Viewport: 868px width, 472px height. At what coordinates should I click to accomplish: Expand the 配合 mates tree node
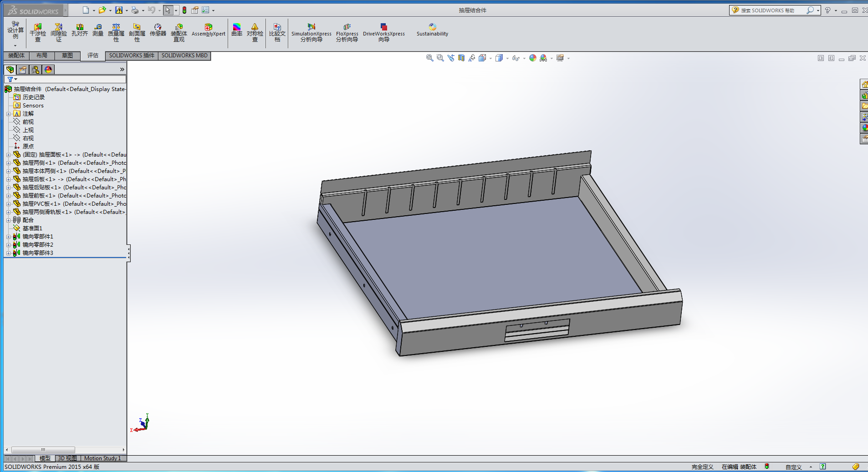[8, 220]
